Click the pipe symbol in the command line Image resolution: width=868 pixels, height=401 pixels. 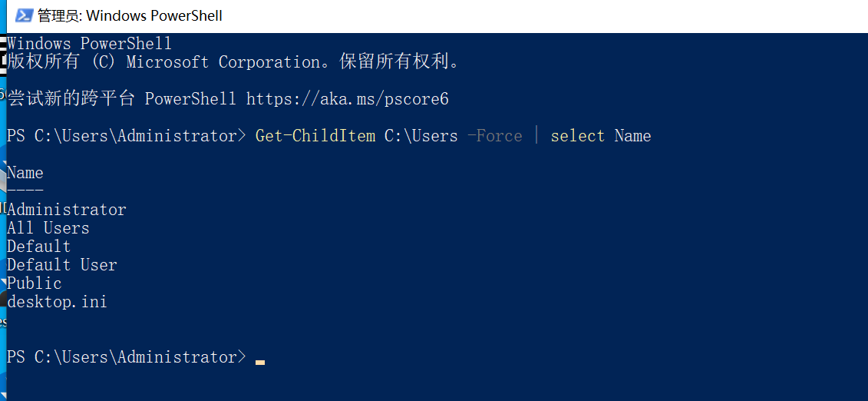pos(536,136)
